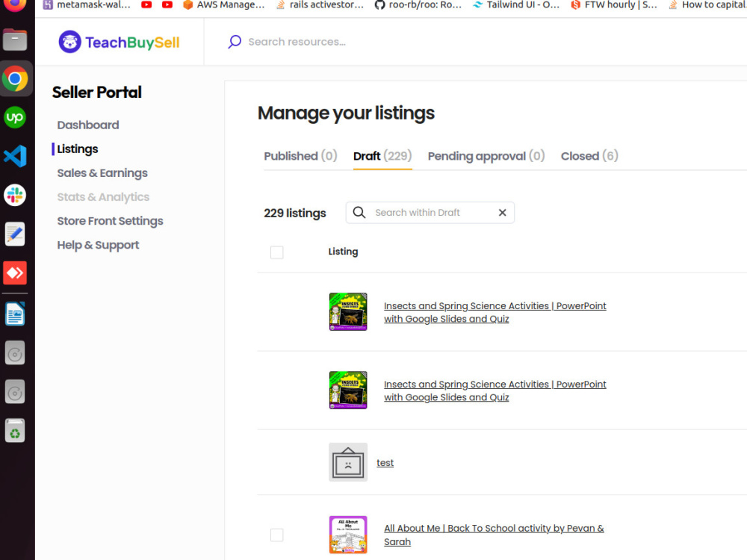This screenshot has width=747, height=560.
Task: Open the first grey disc dock icon
Action: point(15,353)
